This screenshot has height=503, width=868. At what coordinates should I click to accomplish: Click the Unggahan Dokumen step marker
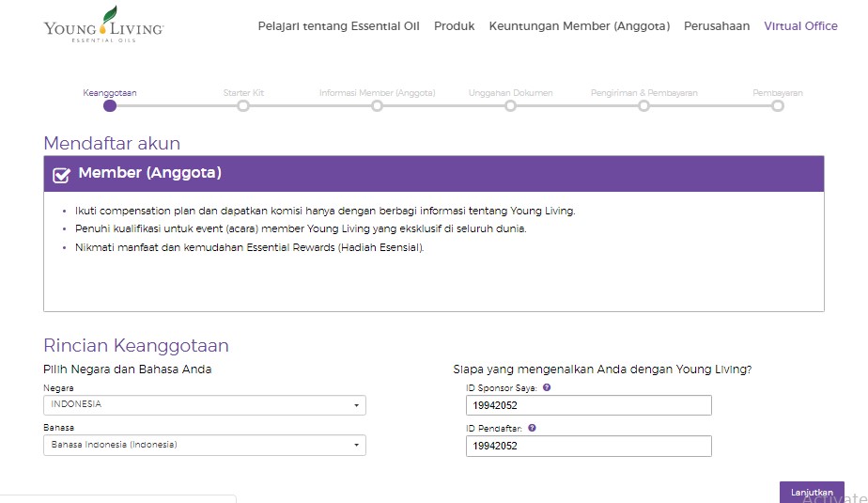[510, 106]
